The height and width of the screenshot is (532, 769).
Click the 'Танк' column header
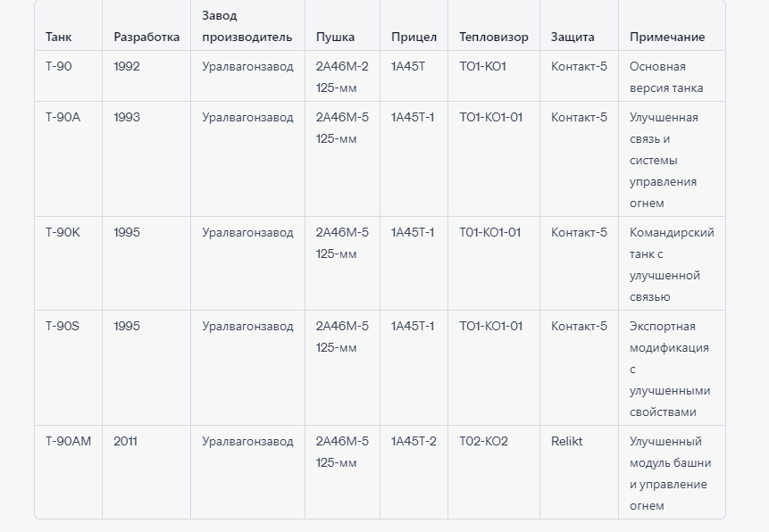click(x=59, y=37)
